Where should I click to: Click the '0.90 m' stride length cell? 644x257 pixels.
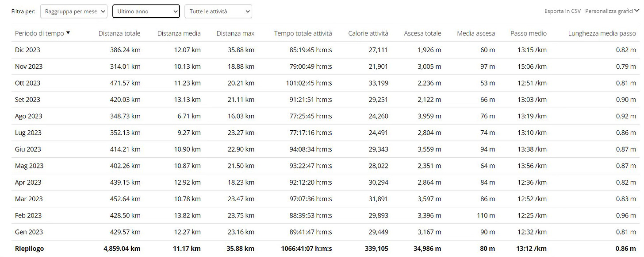626,100
